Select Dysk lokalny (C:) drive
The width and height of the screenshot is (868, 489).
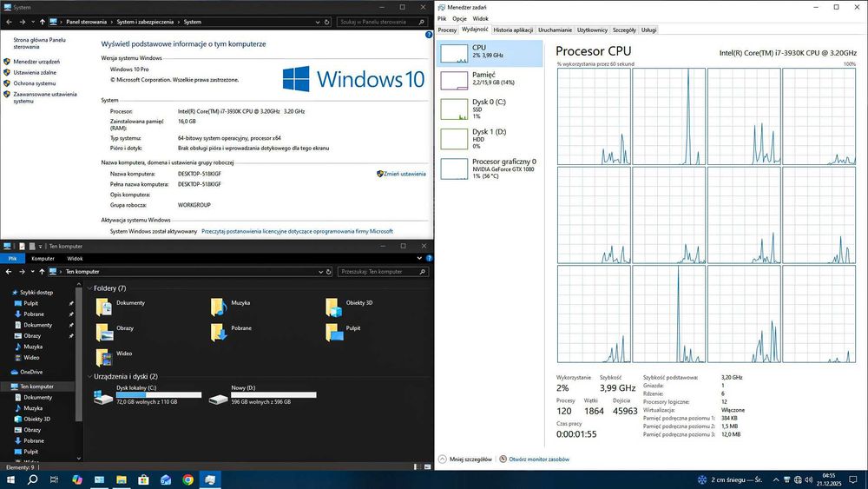(x=148, y=394)
